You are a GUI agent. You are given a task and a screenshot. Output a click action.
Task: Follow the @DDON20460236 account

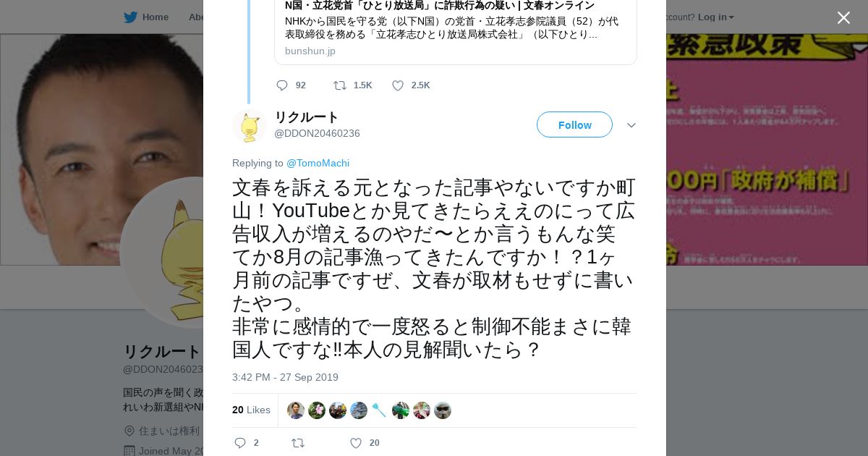click(x=574, y=125)
